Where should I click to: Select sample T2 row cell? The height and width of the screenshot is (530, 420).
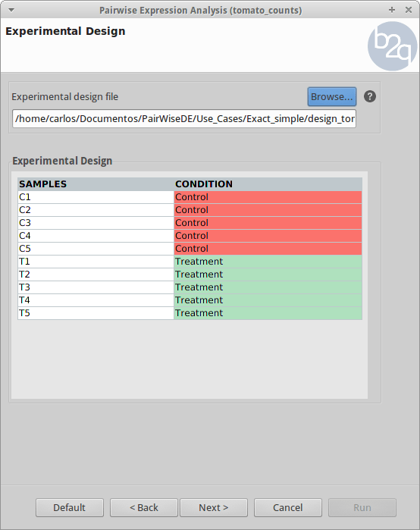coord(96,274)
